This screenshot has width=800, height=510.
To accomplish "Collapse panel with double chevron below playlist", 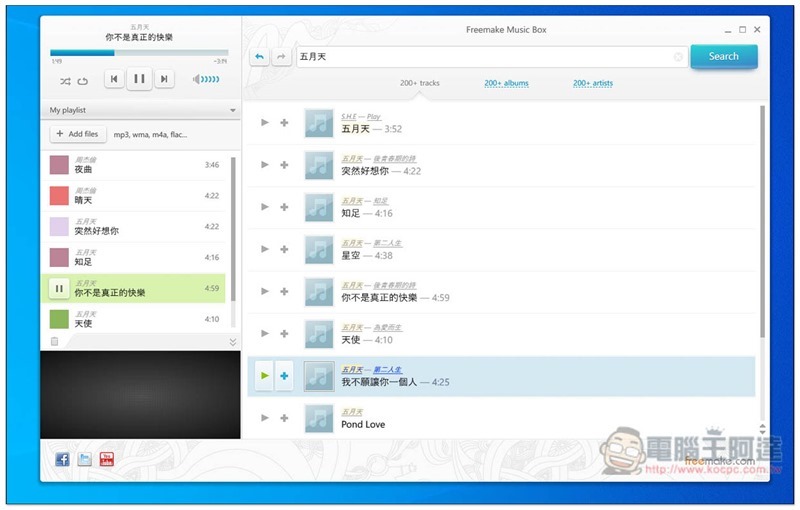I will pos(232,342).
